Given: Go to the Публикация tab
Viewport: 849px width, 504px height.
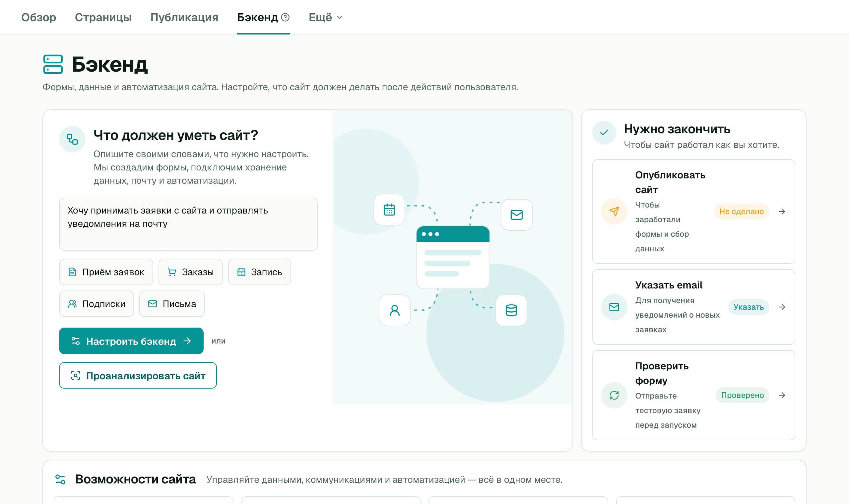Looking at the screenshot, I should 184,17.
